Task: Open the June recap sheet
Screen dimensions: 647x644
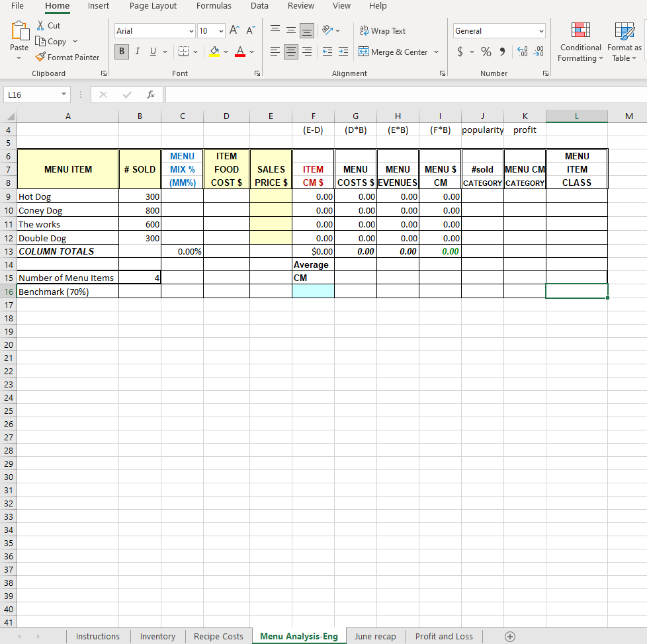Action: click(x=375, y=636)
